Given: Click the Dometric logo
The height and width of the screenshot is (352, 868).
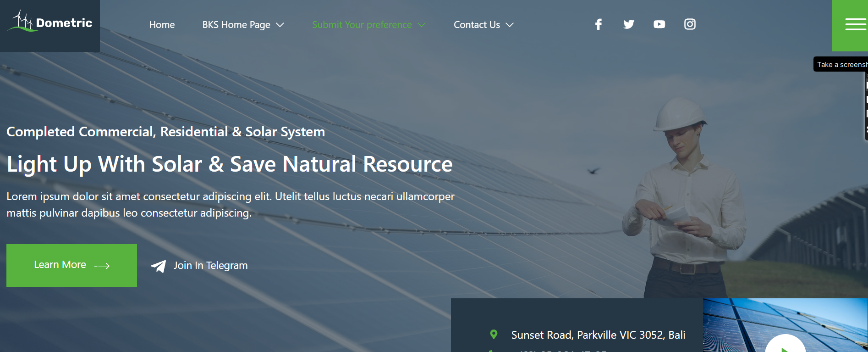Looking at the screenshot, I should click(49, 22).
